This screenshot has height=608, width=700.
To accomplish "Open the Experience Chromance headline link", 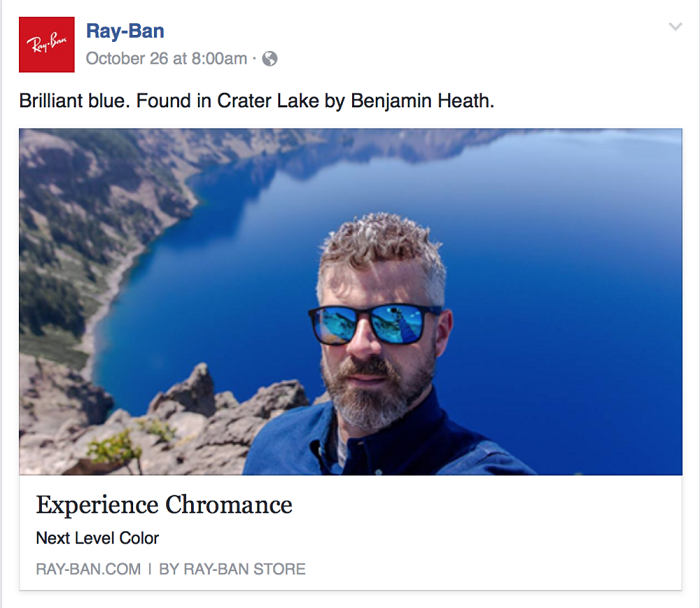I will tap(164, 505).
